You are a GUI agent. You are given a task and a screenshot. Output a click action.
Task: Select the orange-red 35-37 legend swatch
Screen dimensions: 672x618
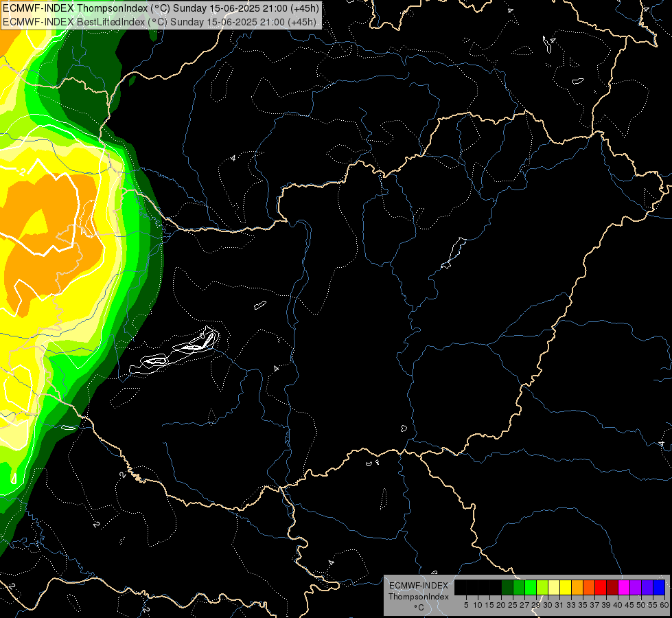click(589, 587)
